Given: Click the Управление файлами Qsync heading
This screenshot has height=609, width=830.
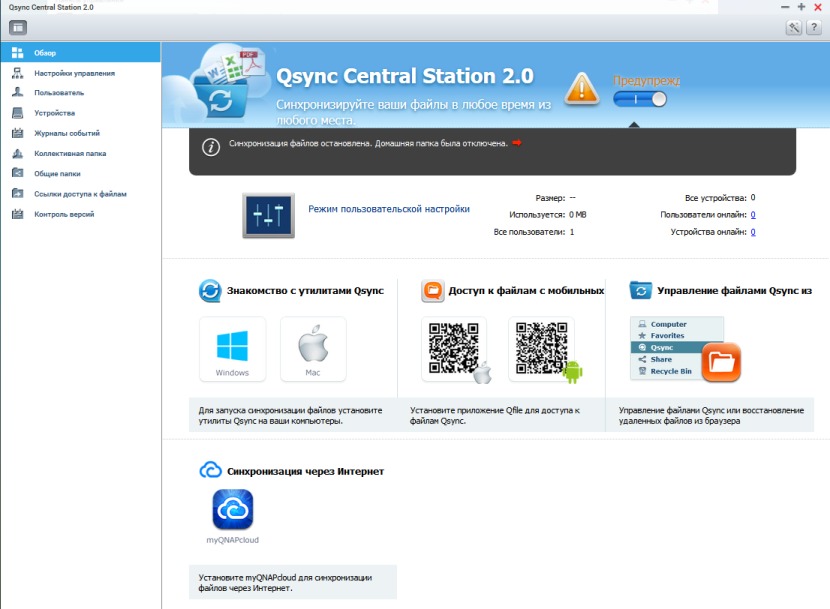Looking at the screenshot, I should [x=734, y=291].
